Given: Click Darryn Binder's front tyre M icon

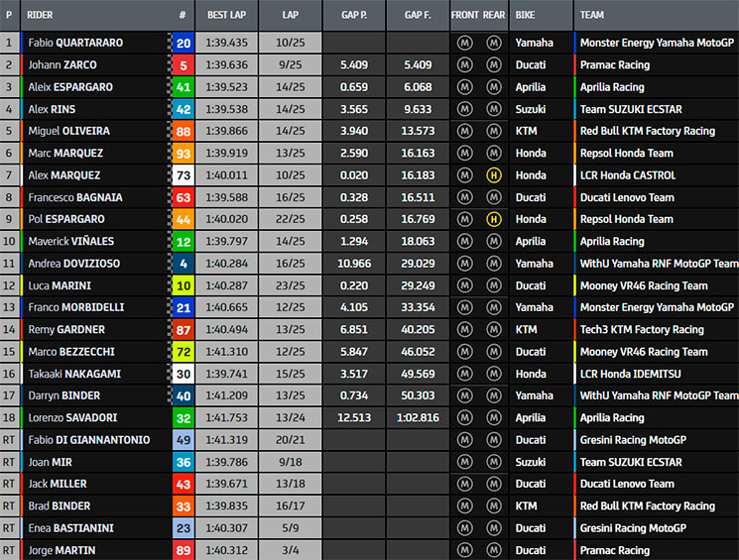Looking at the screenshot, I should tap(464, 395).
